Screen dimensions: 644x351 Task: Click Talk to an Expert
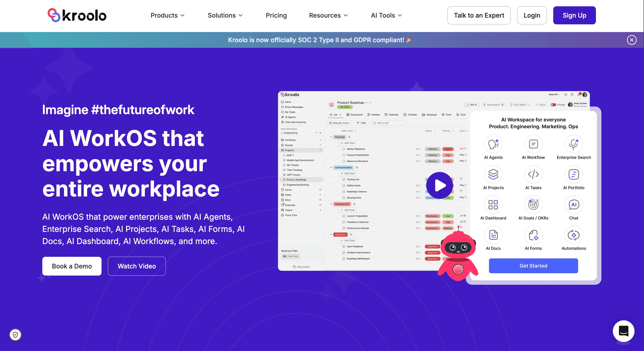point(479,15)
